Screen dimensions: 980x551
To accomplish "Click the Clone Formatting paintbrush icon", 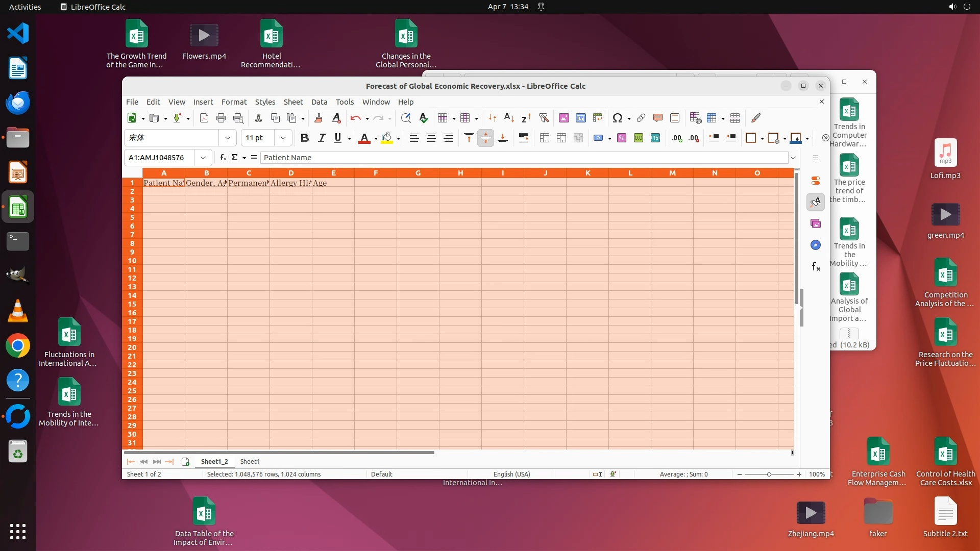I will click(x=318, y=118).
